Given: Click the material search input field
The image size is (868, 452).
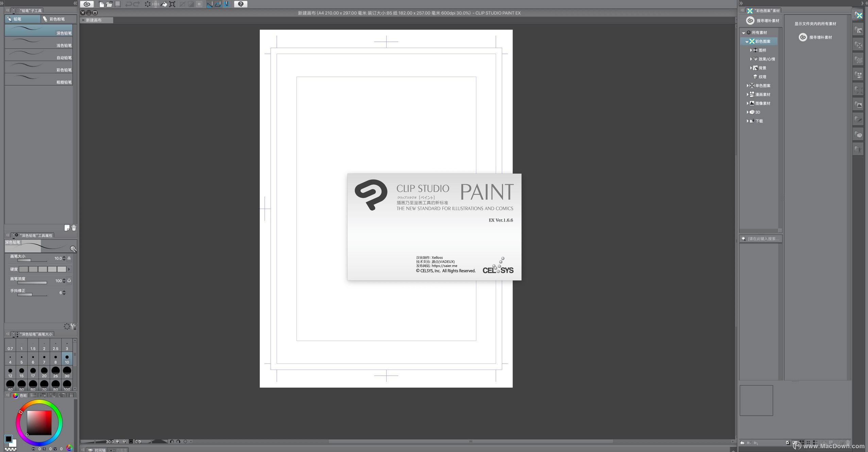Looking at the screenshot, I should (x=763, y=238).
